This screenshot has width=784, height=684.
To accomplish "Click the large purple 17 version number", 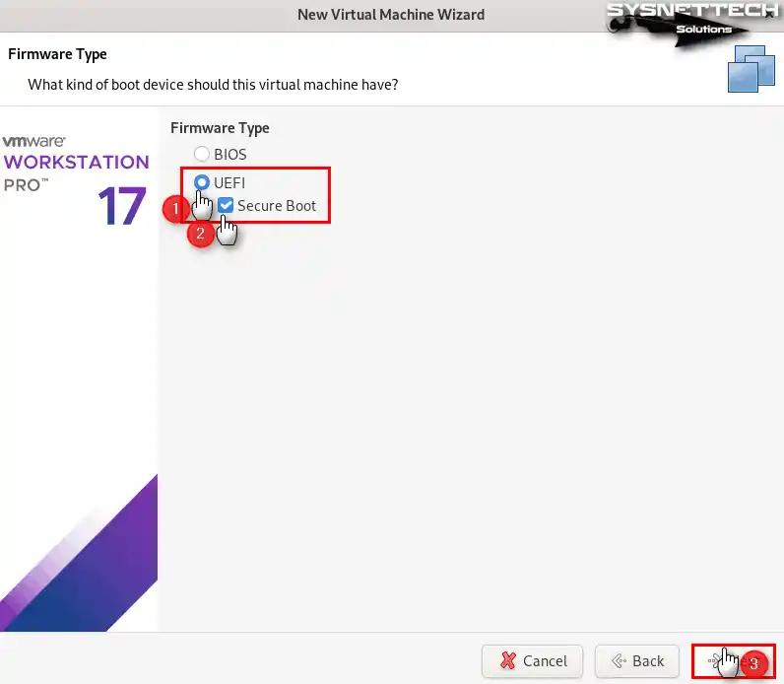I will [122, 205].
